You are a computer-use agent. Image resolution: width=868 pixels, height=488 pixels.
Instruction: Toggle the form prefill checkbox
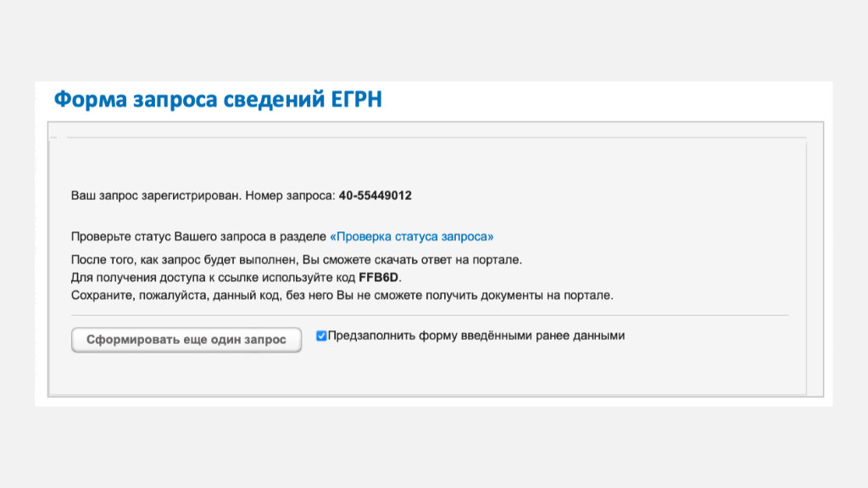tap(321, 335)
